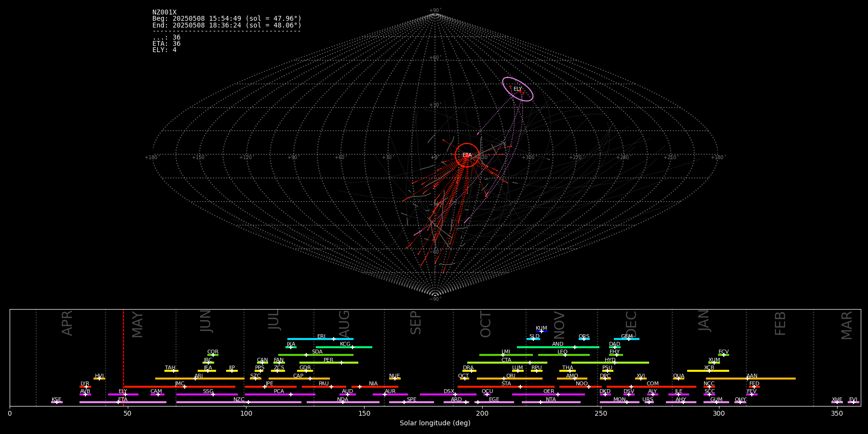Select the XHE shower label
The height and width of the screenshot is (434, 868).
coord(837,400)
